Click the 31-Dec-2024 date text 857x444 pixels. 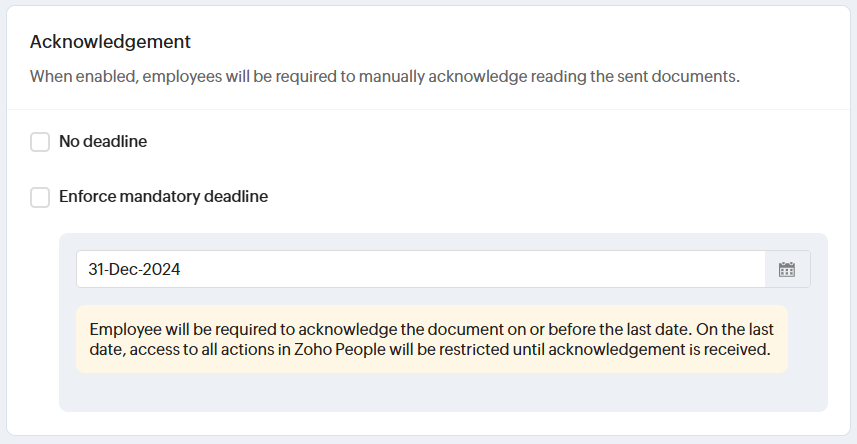coord(134,269)
